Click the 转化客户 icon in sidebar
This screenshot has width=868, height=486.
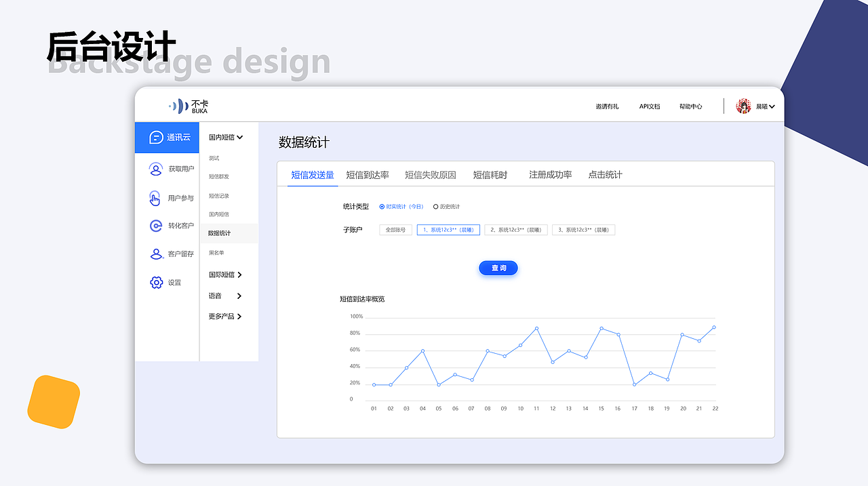(x=156, y=226)
